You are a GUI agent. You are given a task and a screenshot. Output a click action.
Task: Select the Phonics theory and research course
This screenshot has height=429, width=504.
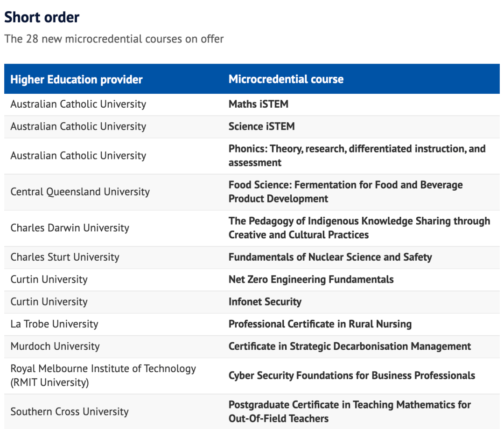point(357,155)
